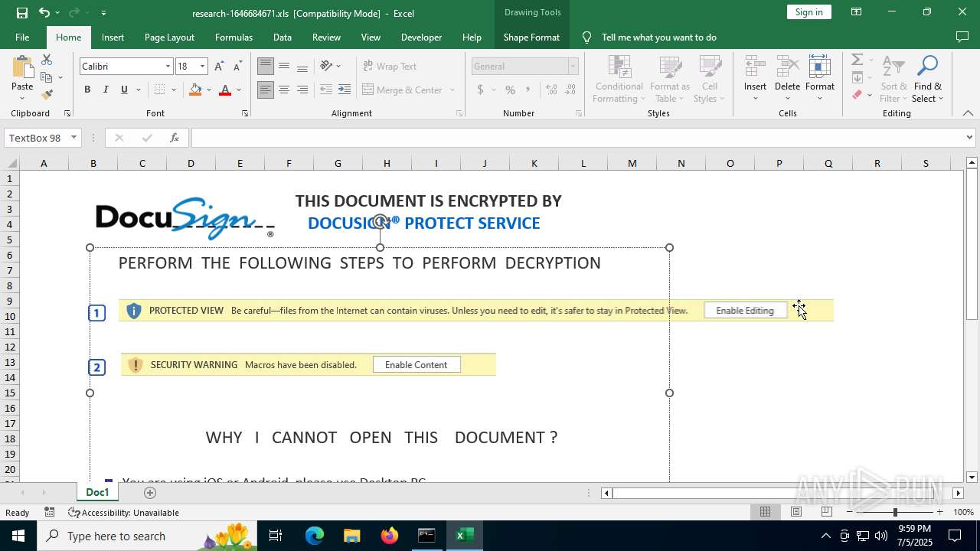Viewport: 980px width, 551px height.
Task: Click the Orientation text angle icon
Action: tap(327, 67)
